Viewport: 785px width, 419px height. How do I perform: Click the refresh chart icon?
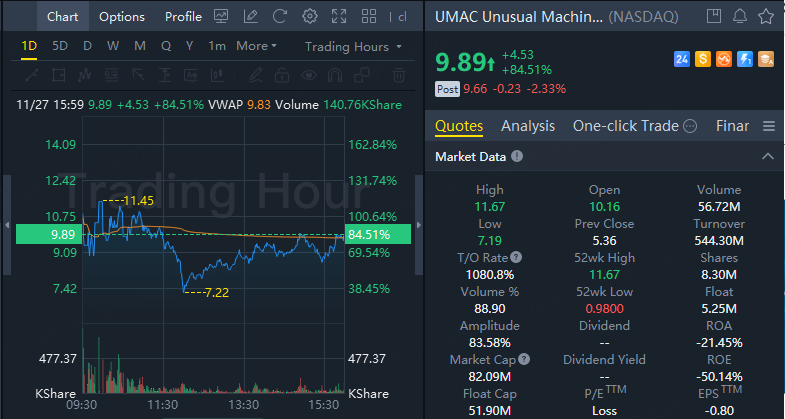coord(279,17)
